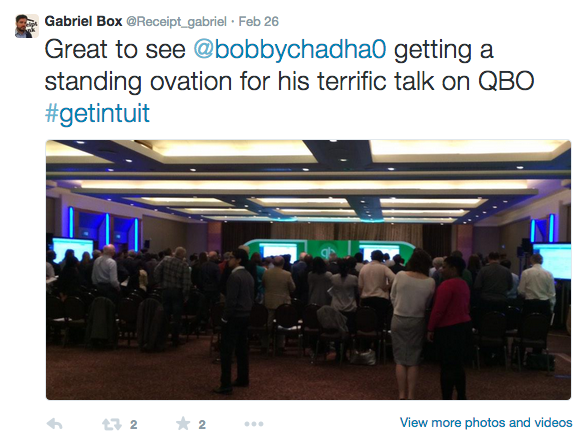
Task: Click the Gabriel Box display name
Action: tap(83, 21)
